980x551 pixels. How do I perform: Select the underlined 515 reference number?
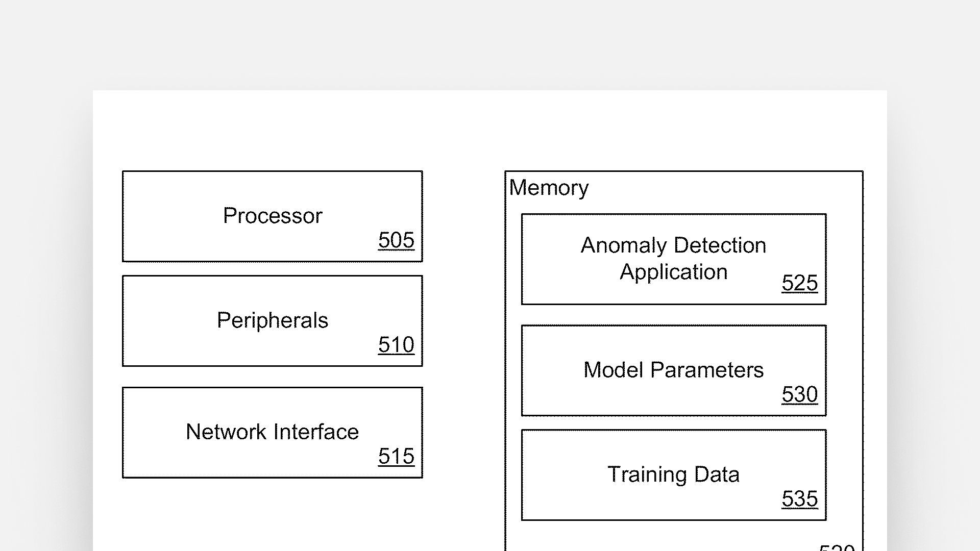[396, 456]
